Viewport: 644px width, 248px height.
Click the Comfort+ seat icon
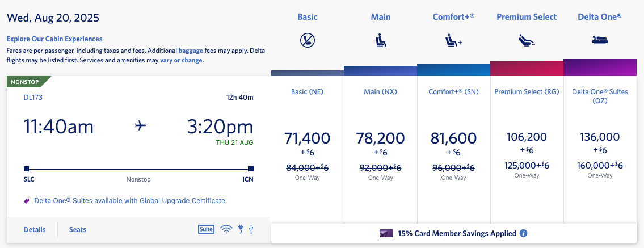(453, 41)
